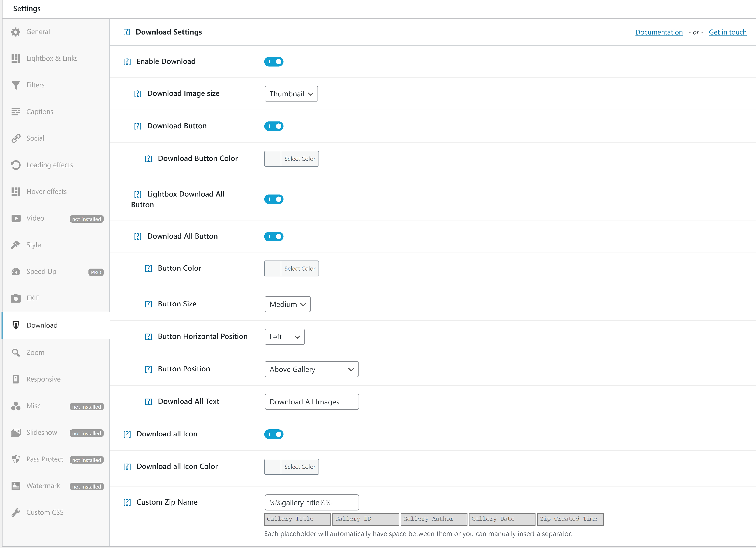Image resolution: width=756 pixels, height=548 pixels.
Task: Click the Custom Zip Name input field
Action: tap(312, 502)
